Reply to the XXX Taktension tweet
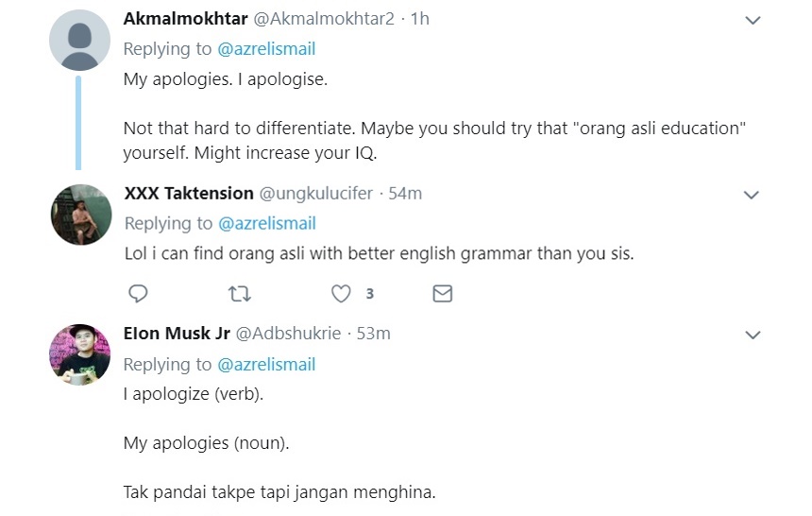 [138, 294]
